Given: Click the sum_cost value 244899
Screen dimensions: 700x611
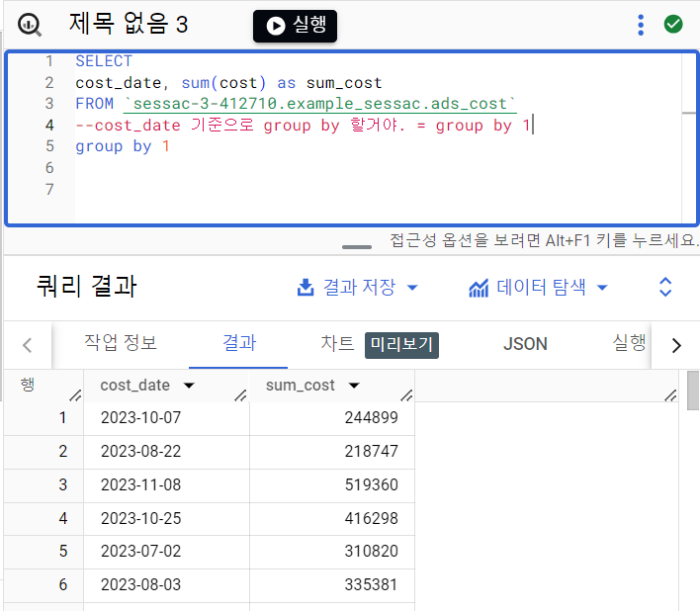Looking at the screenshot, I should 371,418.
